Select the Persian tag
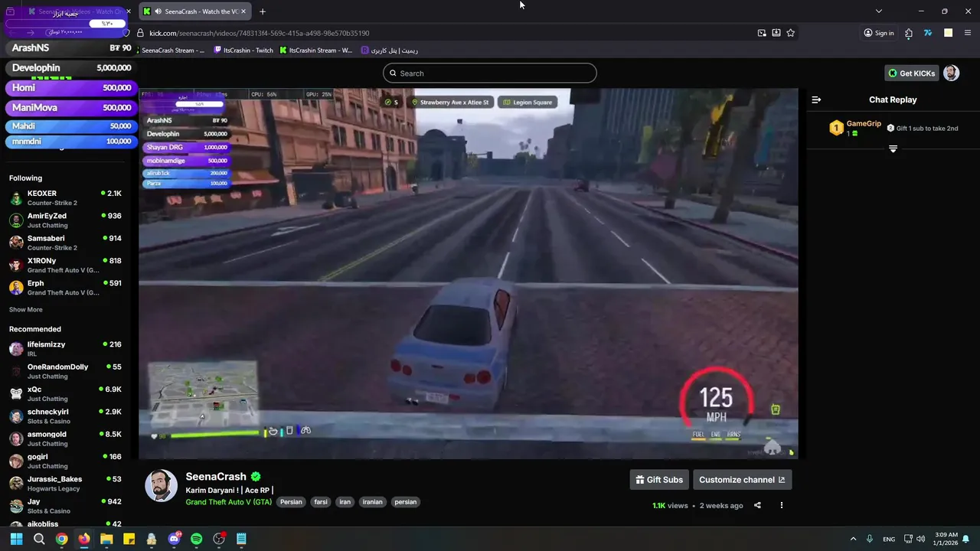This screenshot has height=551, width=980. pos(291,502)
